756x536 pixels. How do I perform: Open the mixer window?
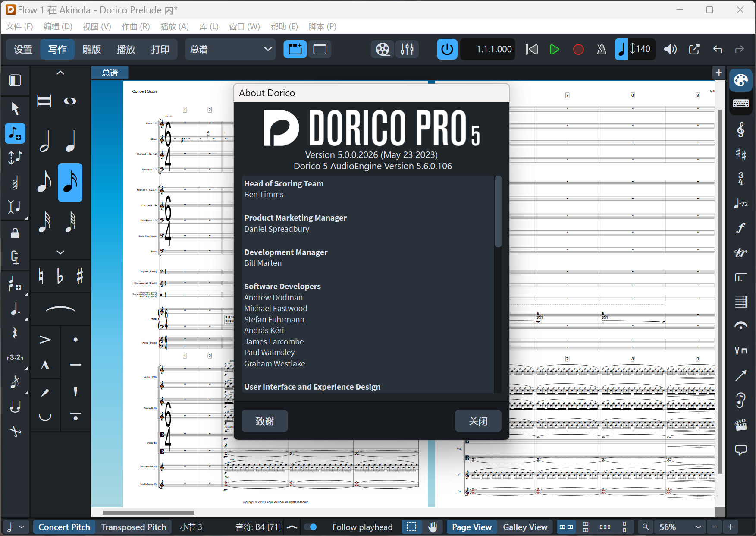pos(407,49)
